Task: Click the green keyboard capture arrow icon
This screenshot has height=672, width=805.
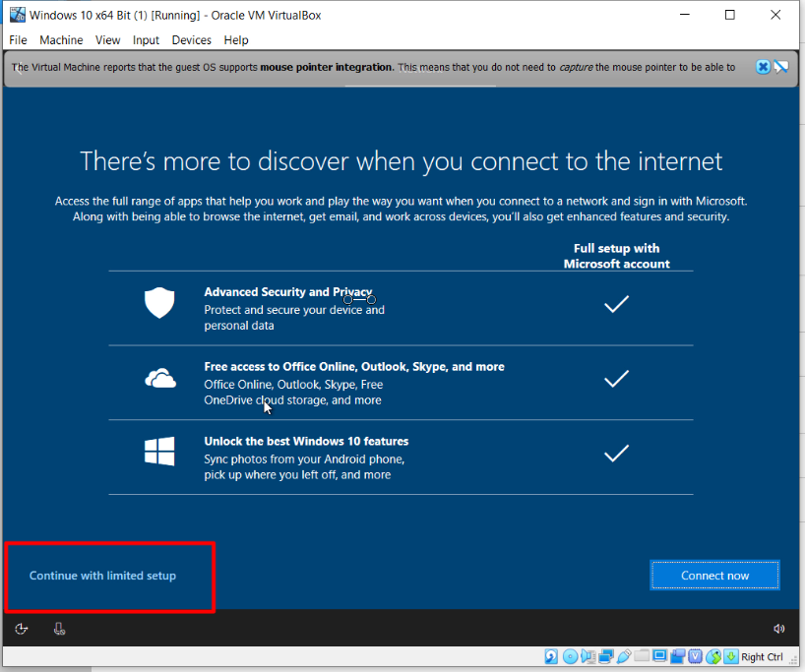Action: [x=730, y=656]
